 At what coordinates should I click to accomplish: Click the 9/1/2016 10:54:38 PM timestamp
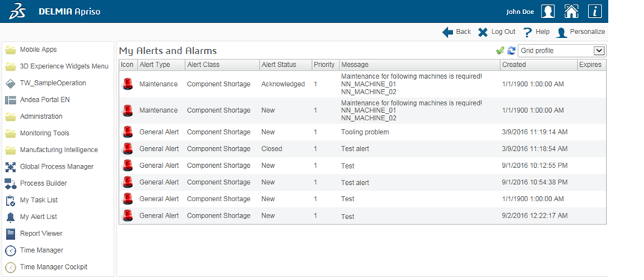pyautogui.click(x=535, y=182)
